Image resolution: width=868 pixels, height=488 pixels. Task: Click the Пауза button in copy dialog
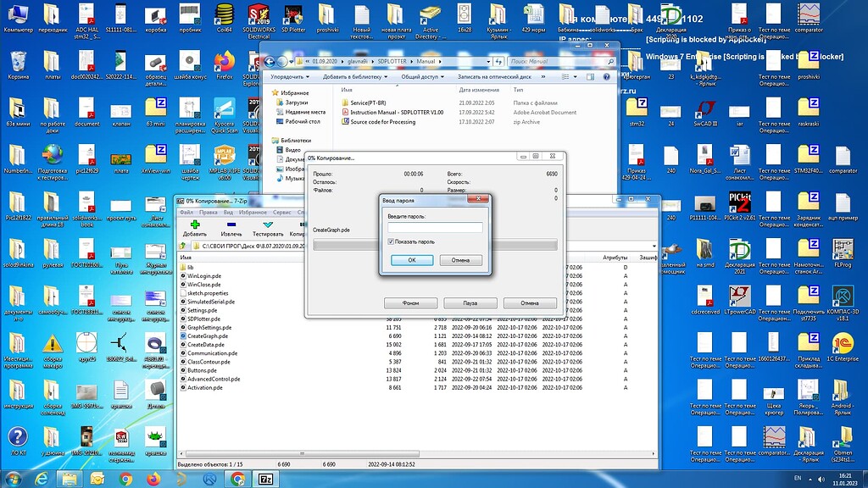[470, 302]
